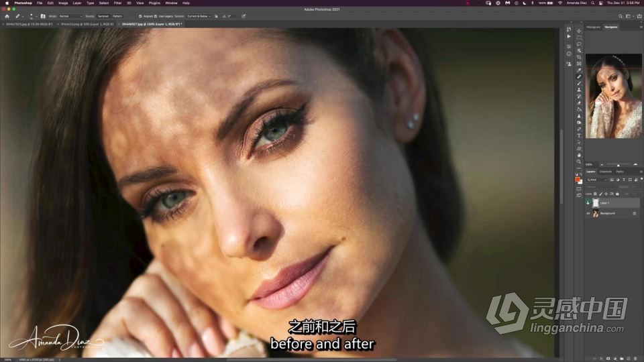Switch to the Paths tab
This screenshot has width=644, height=362.
(620, 172)
